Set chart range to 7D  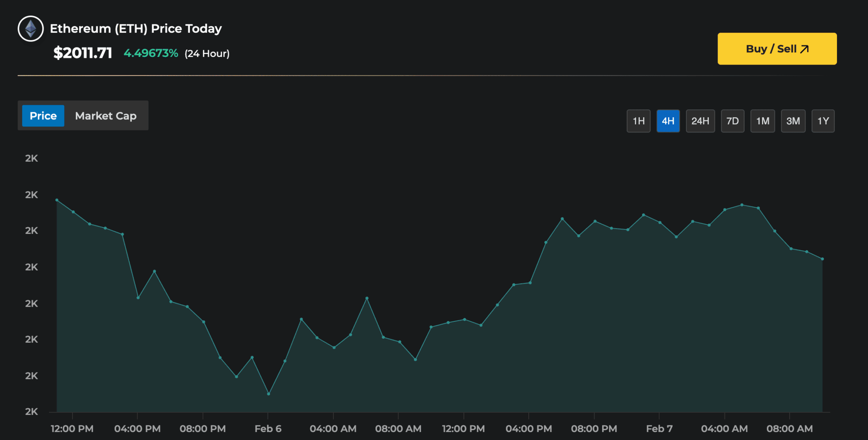click(732, 121)
